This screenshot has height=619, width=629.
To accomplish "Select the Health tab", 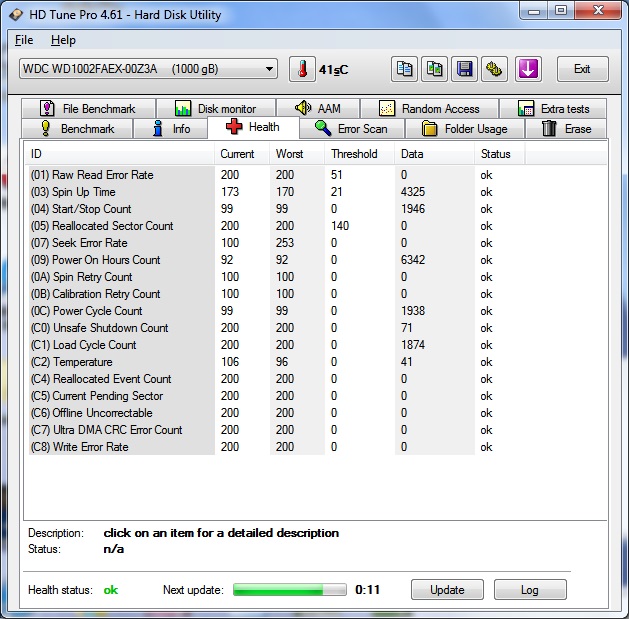I will click(x=253, y=127).
